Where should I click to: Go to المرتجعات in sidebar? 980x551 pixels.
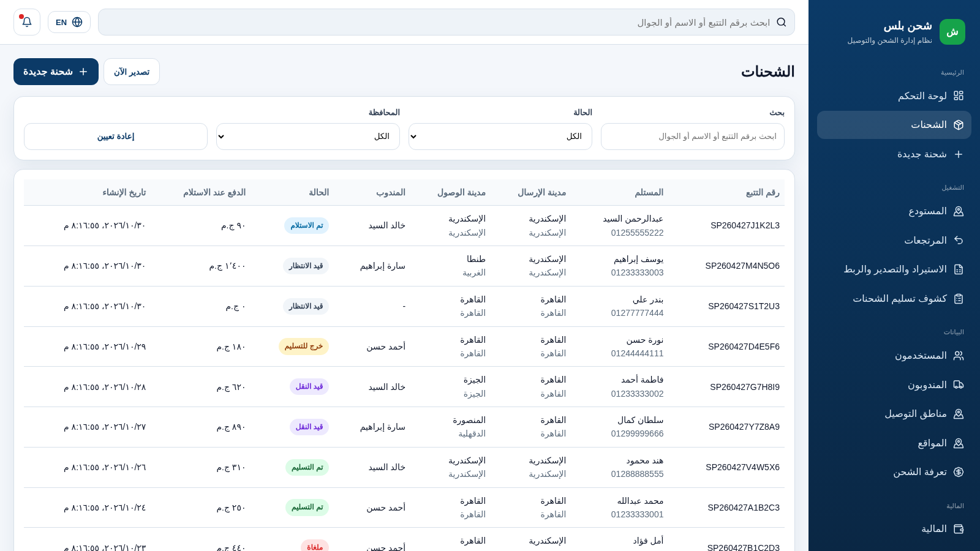894,241
